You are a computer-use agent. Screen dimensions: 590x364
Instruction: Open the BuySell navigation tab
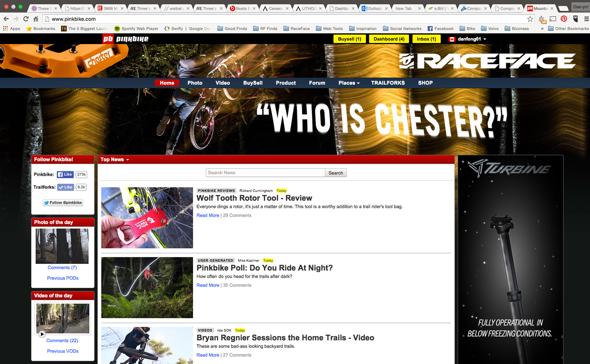(x=253, y=83)
